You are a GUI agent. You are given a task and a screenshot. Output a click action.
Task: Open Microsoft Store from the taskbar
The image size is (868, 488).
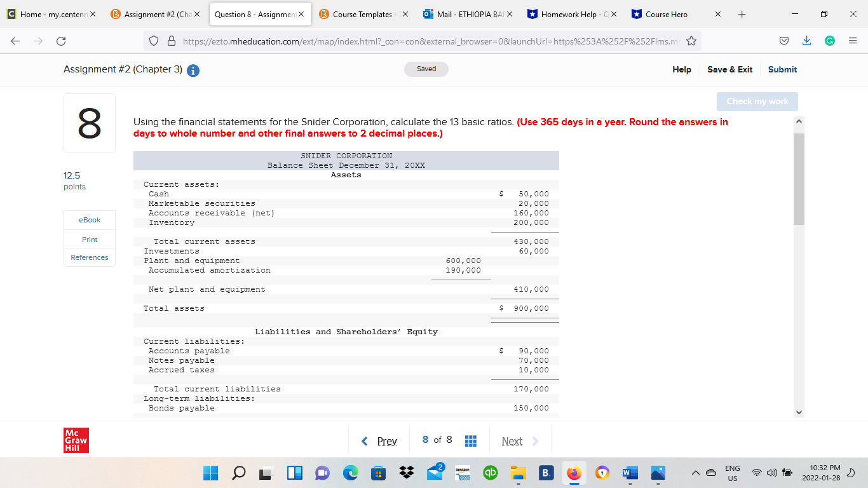[x=378, y=473]
